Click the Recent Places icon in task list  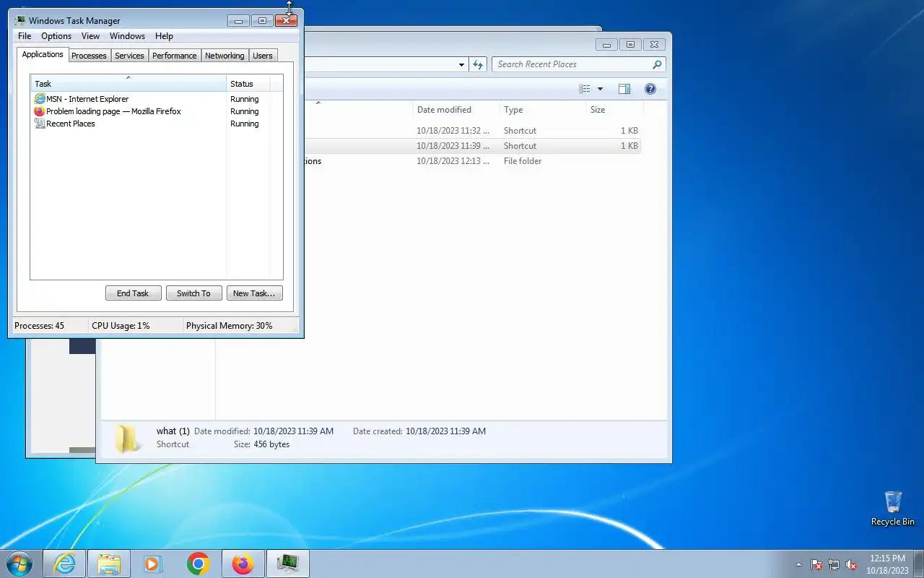point(40,124)
